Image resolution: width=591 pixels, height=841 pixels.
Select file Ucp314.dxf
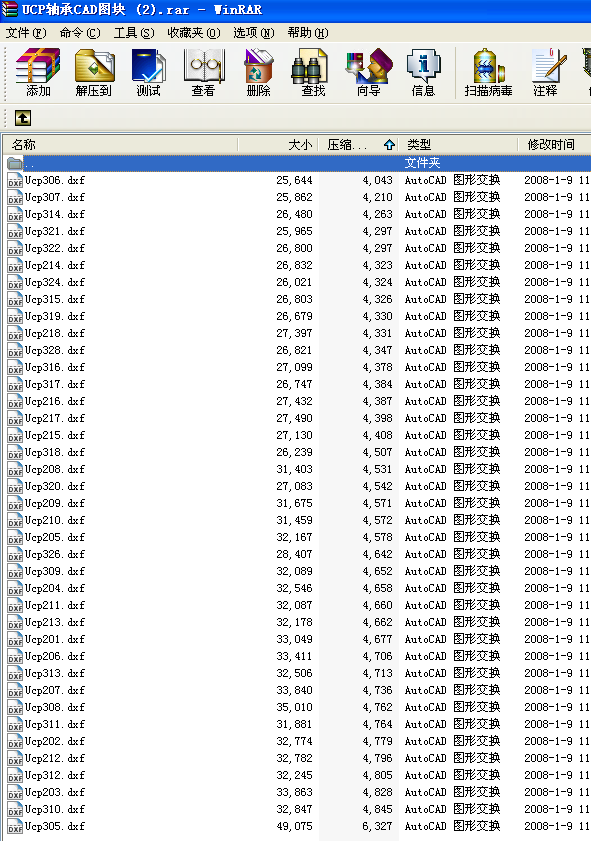(x=55, y=215)
